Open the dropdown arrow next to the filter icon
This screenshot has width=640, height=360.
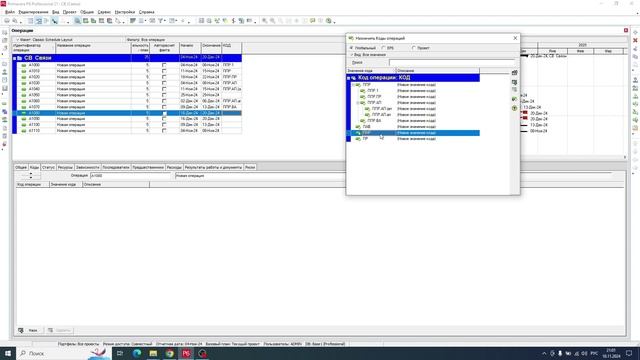(x=165, y=21)
